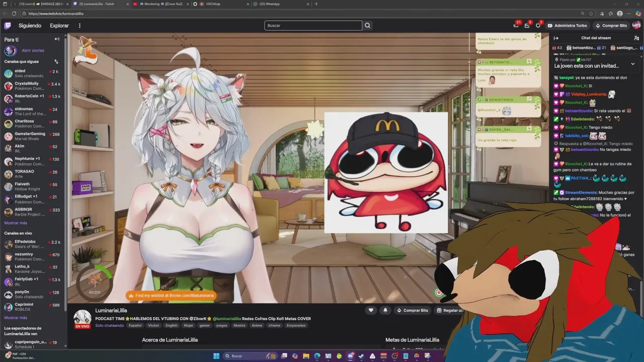Open the chat community users icon
The height and width of the screenshot is (362, 644).
[x=636, y=38]
